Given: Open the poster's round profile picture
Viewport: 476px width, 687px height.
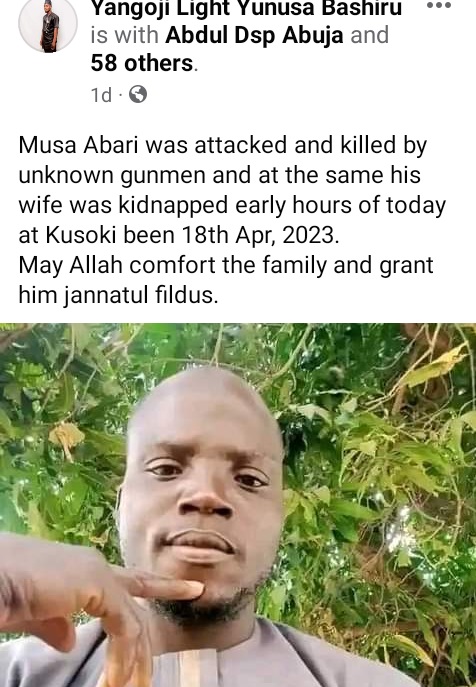Looking at the screenshot, I should [48, 24].
